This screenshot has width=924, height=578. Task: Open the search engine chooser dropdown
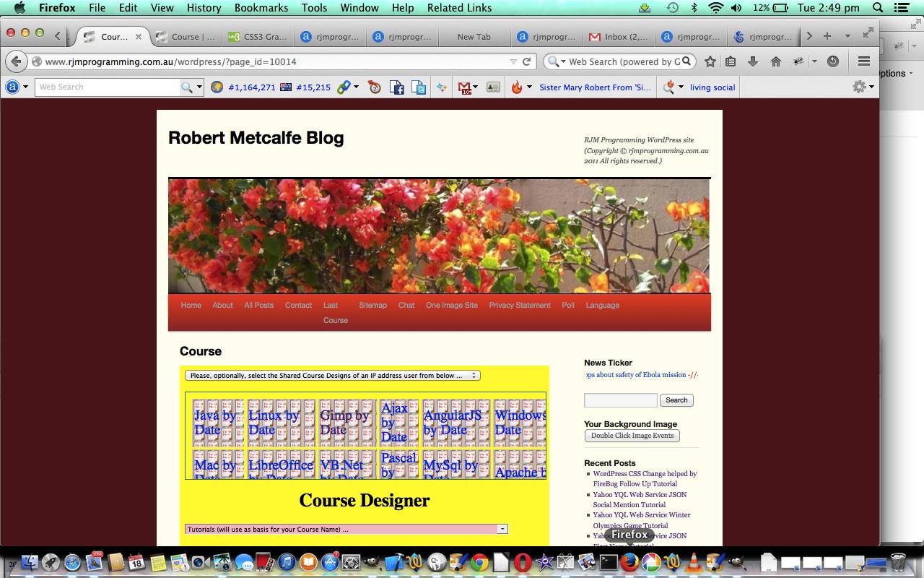[x=556, y=61]
